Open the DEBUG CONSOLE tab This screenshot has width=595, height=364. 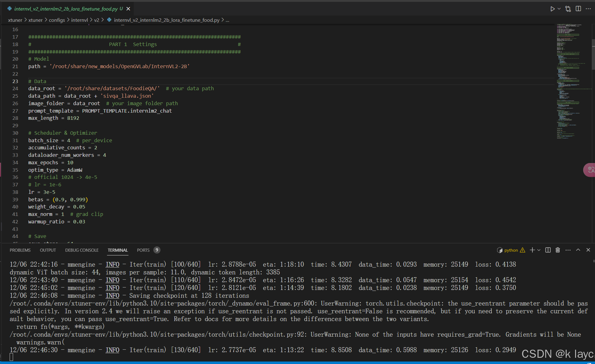click(x=82, y=250)
